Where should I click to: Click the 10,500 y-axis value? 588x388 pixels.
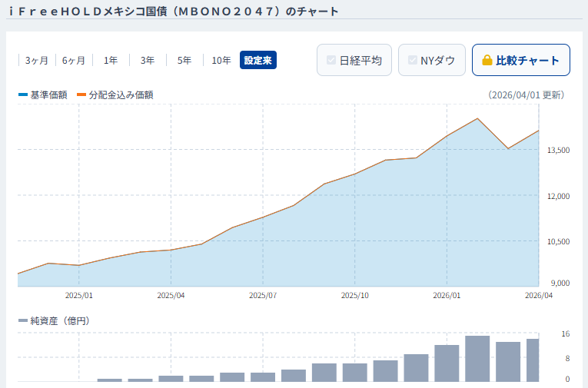pyautogui.click(x=558, y=242)
